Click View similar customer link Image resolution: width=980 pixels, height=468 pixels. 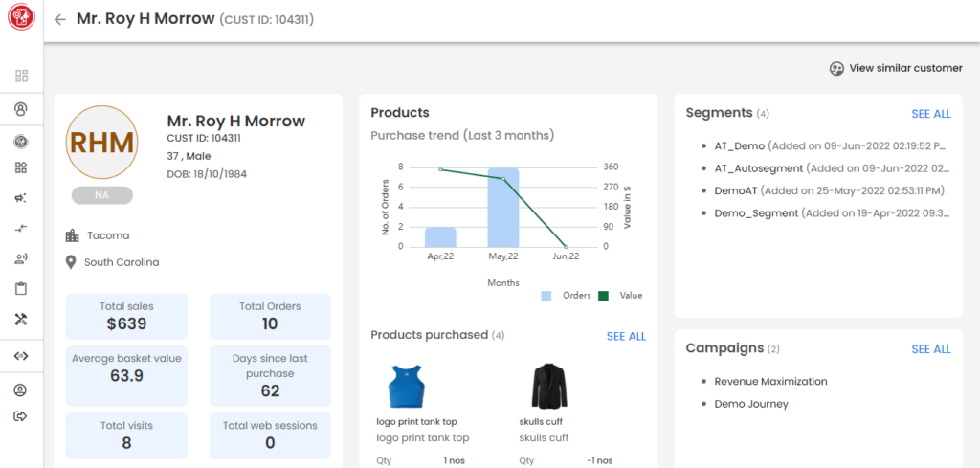(x=896, y=68)
